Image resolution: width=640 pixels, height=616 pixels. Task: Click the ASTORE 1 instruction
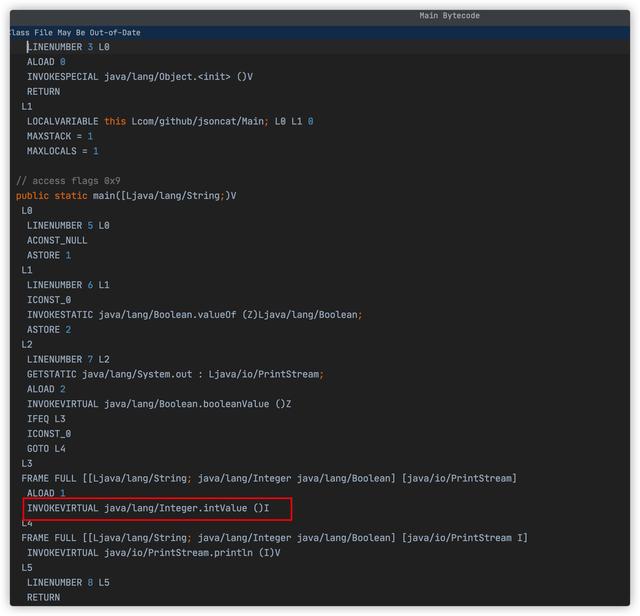[49, 256]
